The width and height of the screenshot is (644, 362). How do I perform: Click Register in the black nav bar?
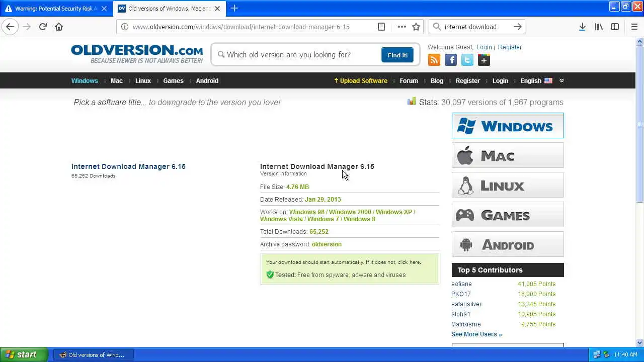(x=468, y=80)
